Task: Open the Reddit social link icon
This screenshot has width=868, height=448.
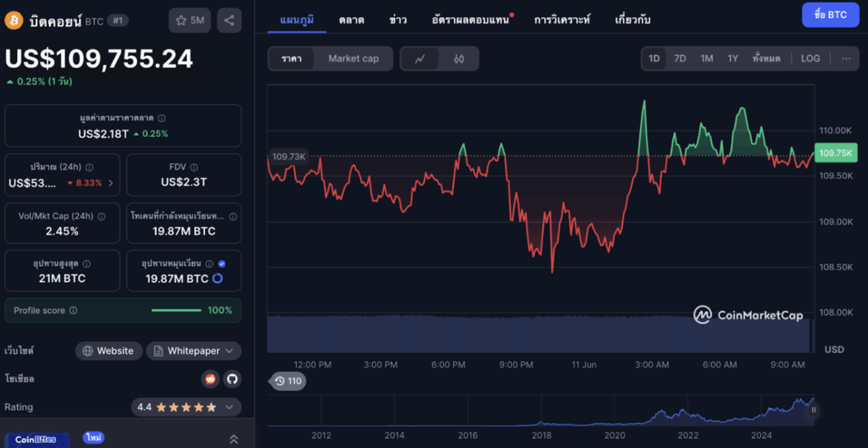Action: point(210,379)
